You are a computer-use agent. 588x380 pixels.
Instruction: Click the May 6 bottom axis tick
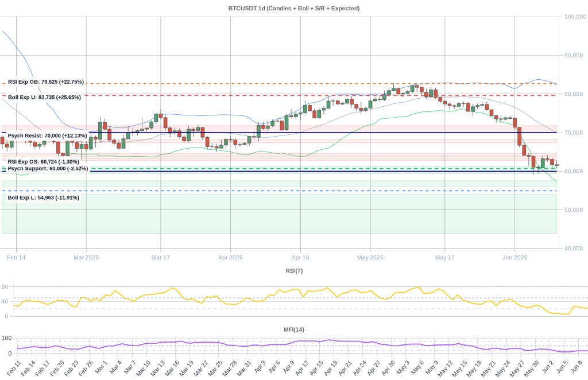point(417,367)
